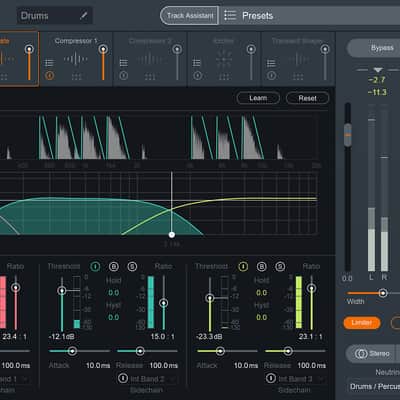This screenshot has width=400, height=400.
Task: Solo band 2 with the teal S button
Action: pos(132,266)
